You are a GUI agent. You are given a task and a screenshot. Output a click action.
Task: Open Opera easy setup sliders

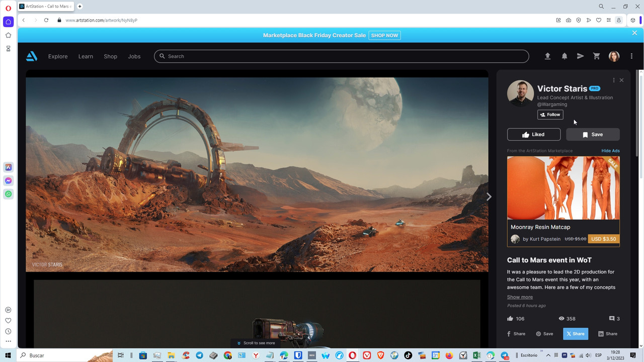pos(609,20)
